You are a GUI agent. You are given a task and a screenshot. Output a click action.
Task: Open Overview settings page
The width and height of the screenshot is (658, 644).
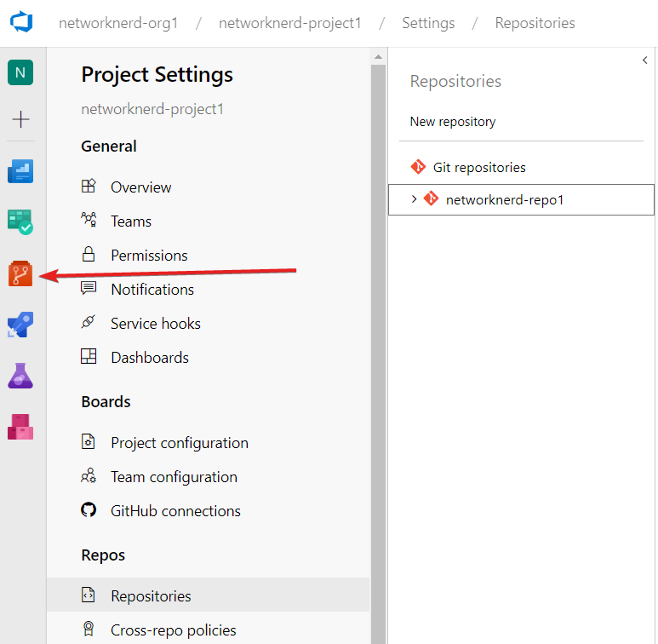141,187
